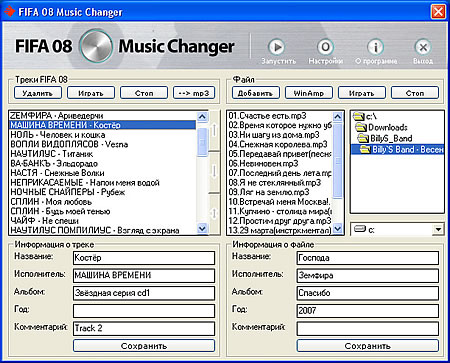This screenshot has height=363, width=450.
Task: Click the empty file Комментарий field
Action: click(x=368, y=328)
